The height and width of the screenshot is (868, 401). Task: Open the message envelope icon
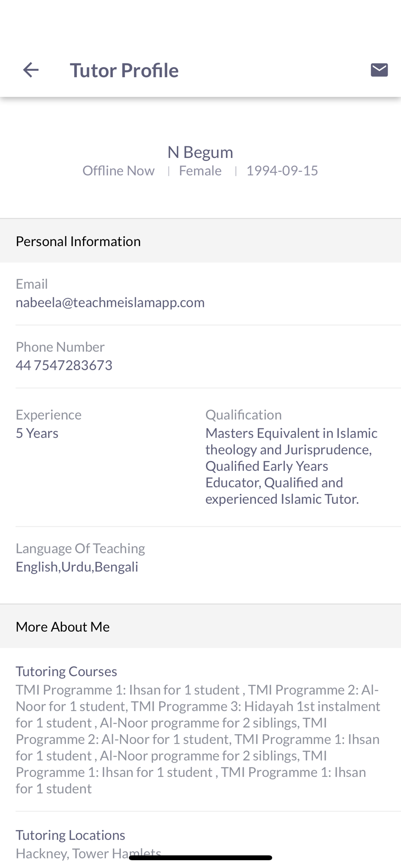379,70
